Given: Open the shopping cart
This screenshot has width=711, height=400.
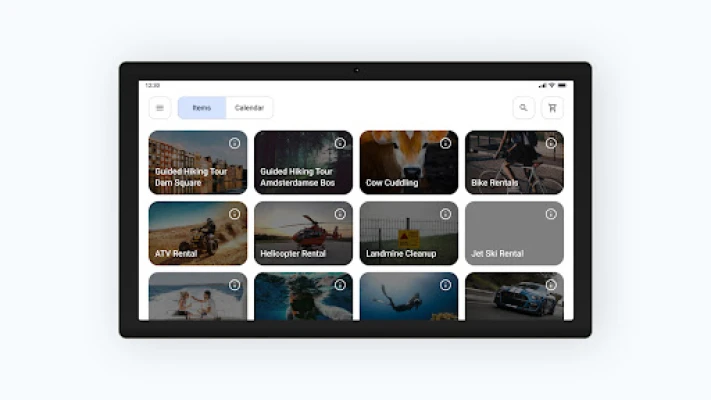Looking at the screenshot, I should (x=552, y=108).
